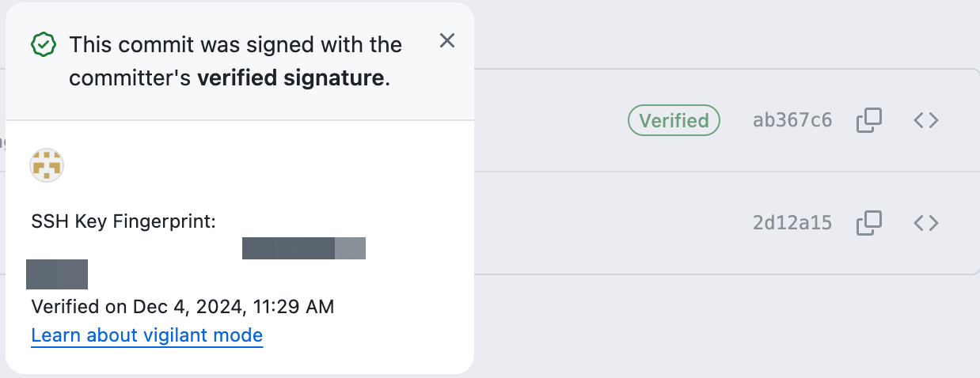Copy full SHA for commit 2d12a15

pyautogui.click(x=868, y=223)
